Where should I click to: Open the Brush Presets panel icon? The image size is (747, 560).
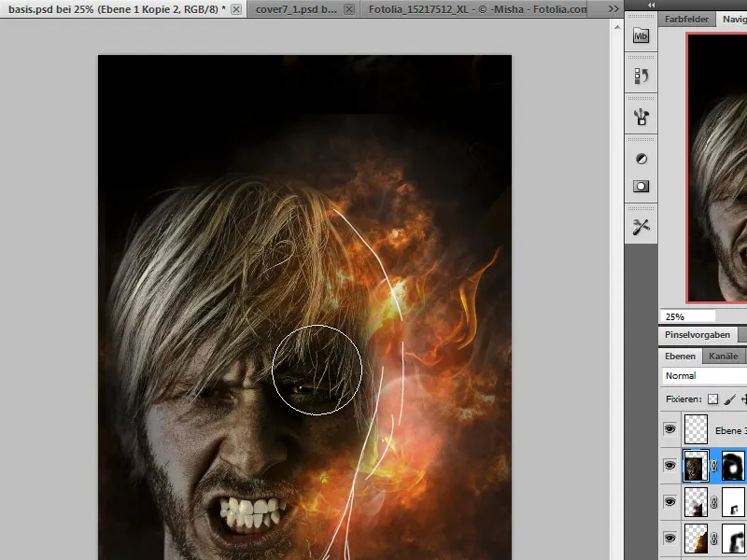point(641,117)
